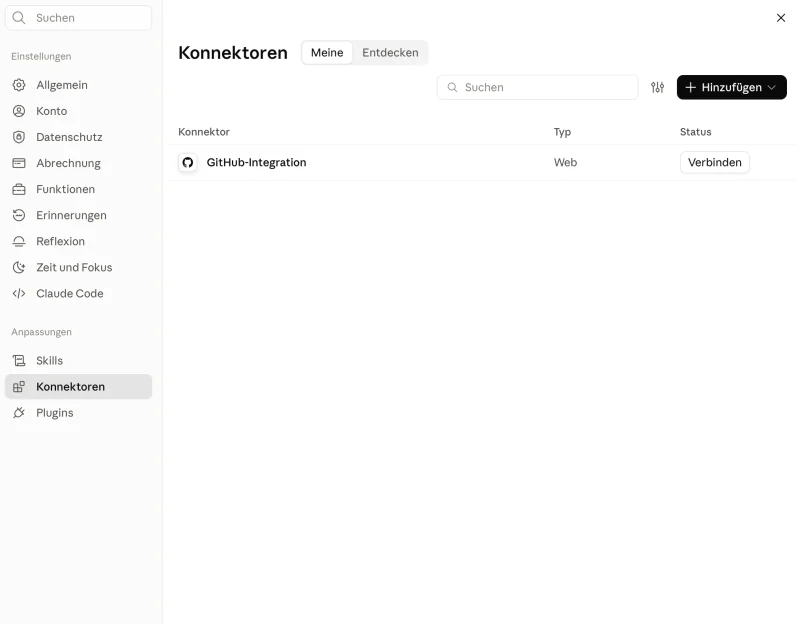The width and height of the screenshot is (800, 624).
Task: Click the Konto profile icon
Action: 19,111
